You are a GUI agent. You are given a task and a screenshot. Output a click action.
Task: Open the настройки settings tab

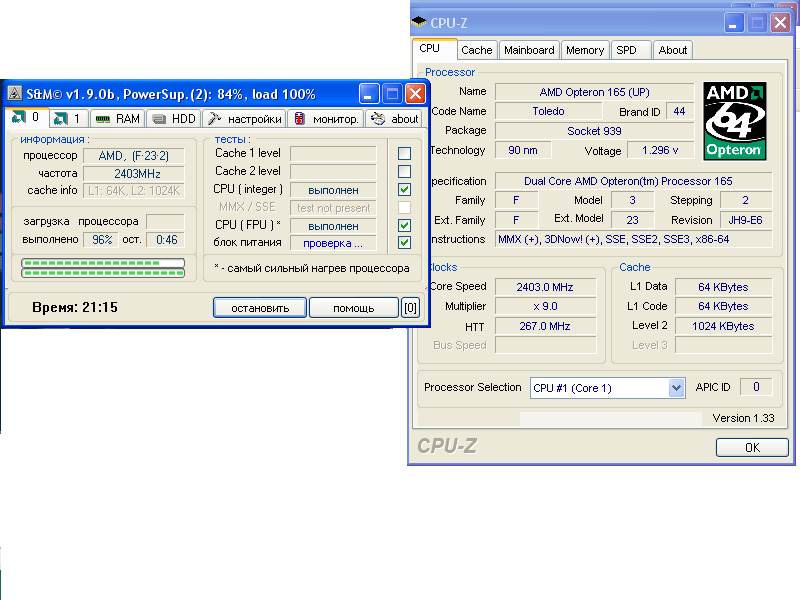245,119
